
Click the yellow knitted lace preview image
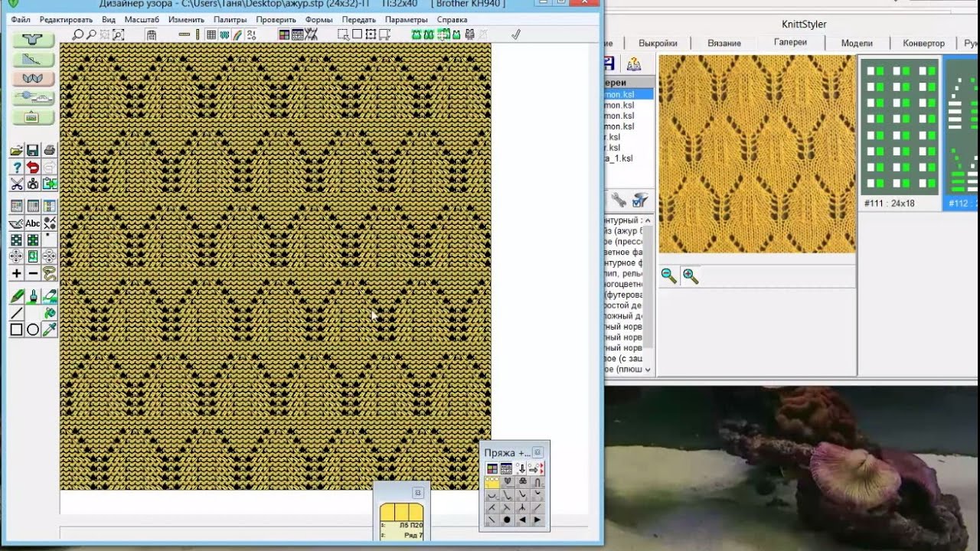tap(756, 154)
